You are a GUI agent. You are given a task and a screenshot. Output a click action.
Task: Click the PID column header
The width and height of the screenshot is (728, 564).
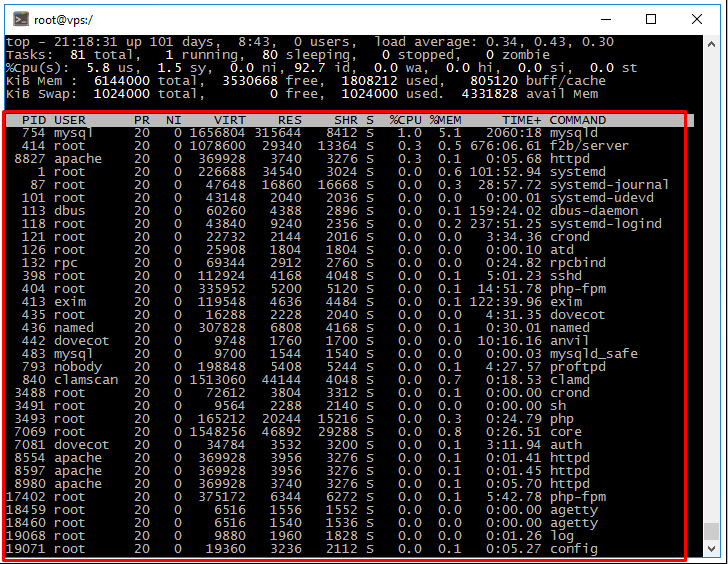33,120
